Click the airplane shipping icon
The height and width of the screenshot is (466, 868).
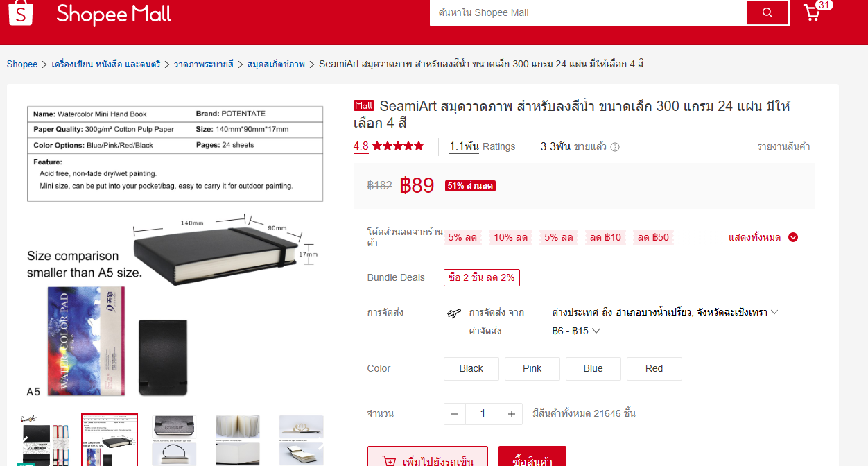453,313
